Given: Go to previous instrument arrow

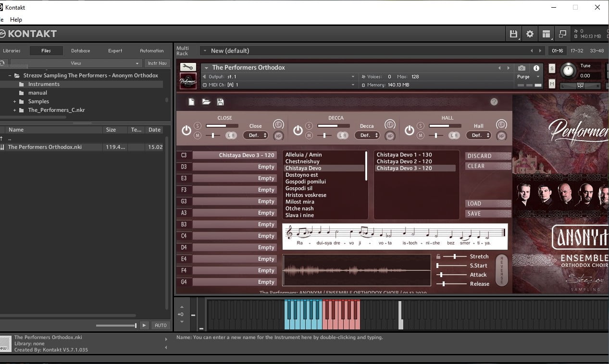Looking at the screenshot, I should coord(500,68).
